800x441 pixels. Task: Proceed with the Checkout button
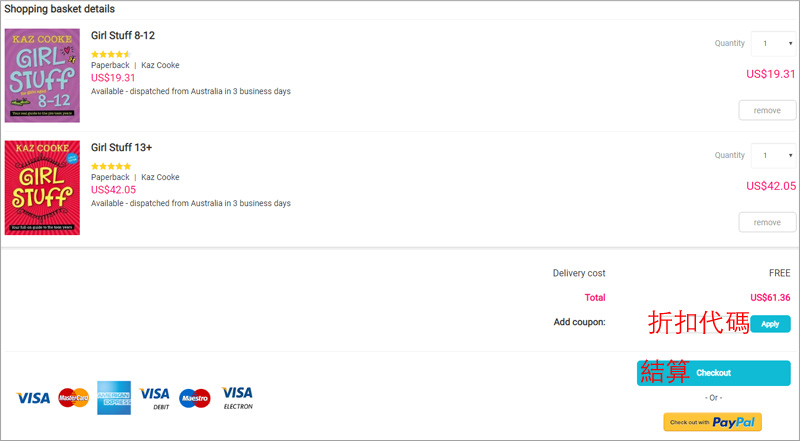(713, 373)
